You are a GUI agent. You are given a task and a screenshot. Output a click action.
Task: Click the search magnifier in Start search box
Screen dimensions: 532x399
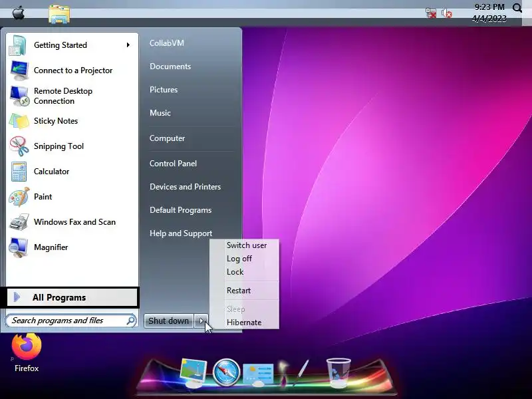pyautogui.click(x=130, y=321)
